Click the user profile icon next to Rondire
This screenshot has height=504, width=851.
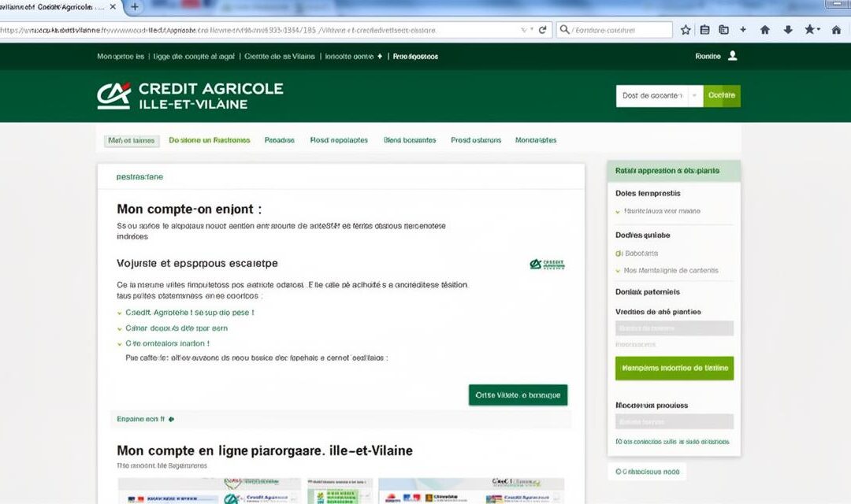732,56
